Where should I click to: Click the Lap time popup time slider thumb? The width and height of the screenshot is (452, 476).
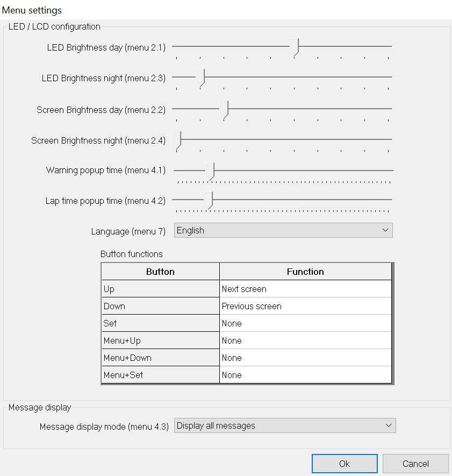pos(208,200)
